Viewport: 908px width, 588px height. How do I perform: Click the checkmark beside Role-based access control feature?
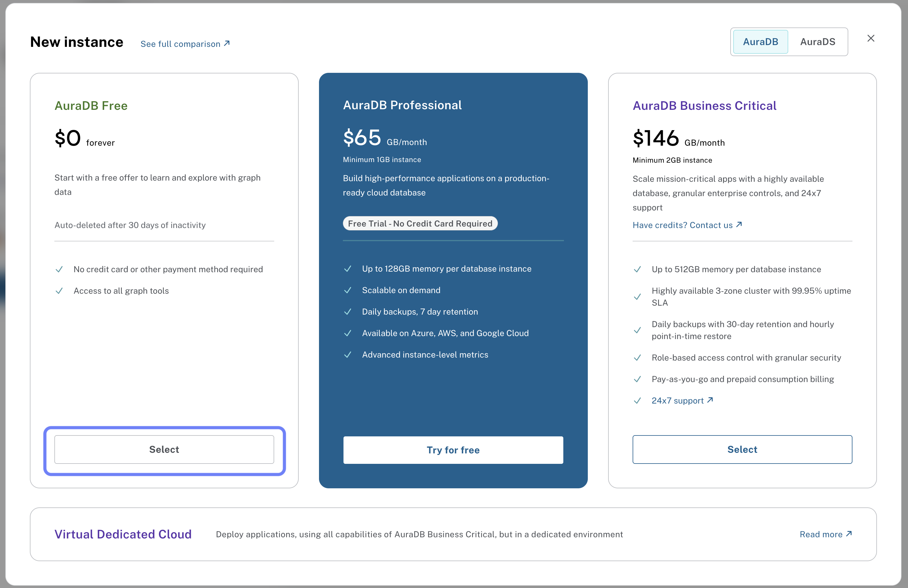coord(637,358)
